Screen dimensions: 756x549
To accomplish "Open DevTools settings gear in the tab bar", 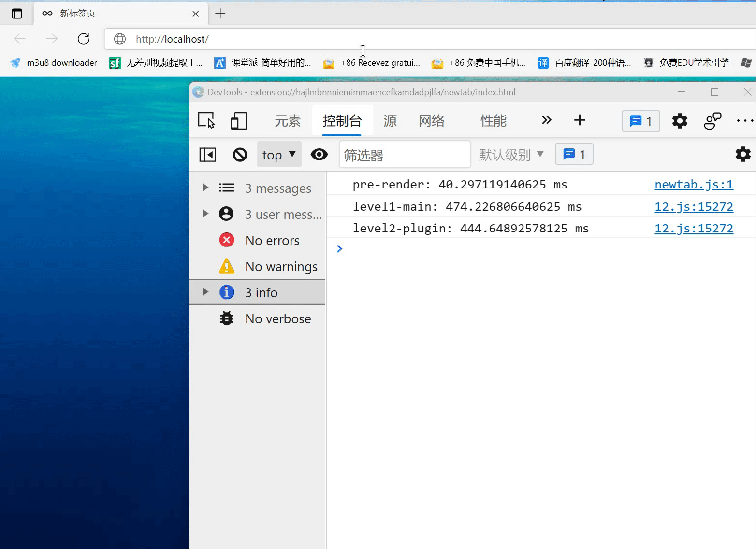I will pyautogui.click(x=680, y=121).
